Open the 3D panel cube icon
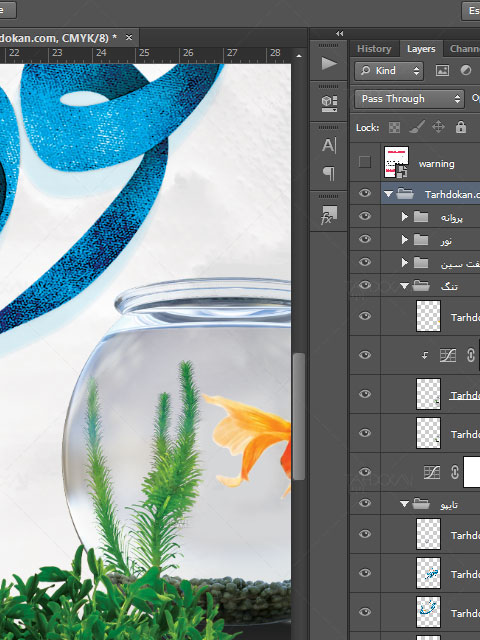 pyautogui.click(x=329, y=104)
